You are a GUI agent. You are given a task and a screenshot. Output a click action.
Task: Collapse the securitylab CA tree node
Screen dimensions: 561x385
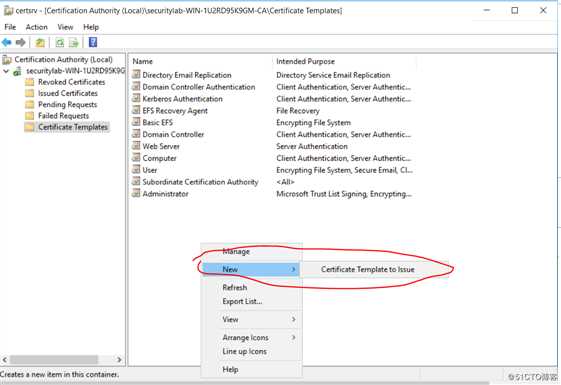click(6, 71)
